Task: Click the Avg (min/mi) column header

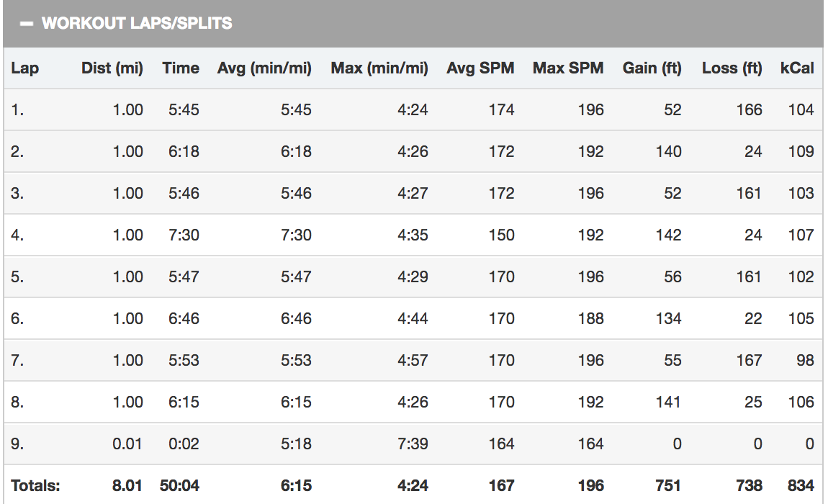Action: [264, 68]
